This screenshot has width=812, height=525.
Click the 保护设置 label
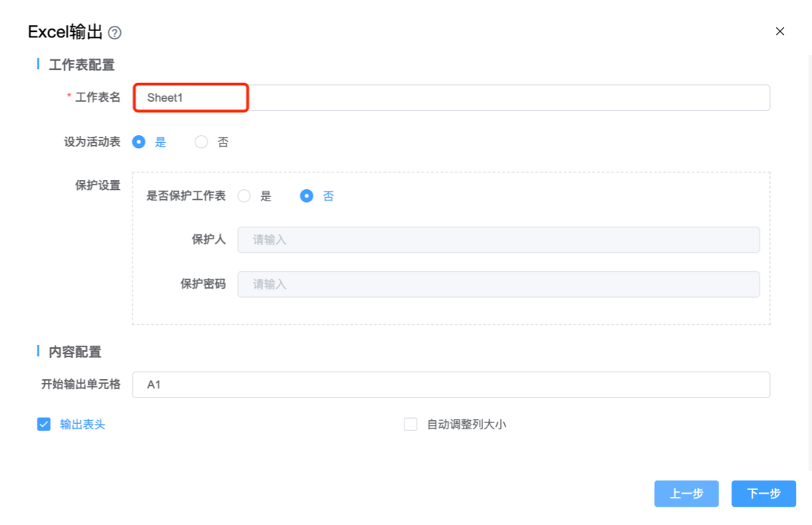click(97, 186)
